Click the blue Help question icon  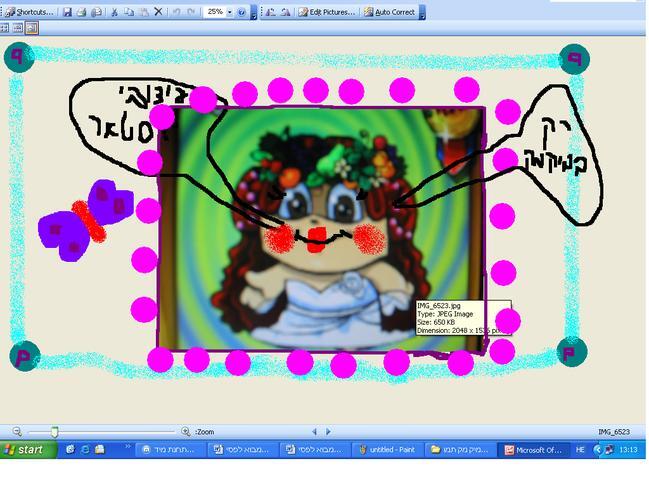point(242,12)
